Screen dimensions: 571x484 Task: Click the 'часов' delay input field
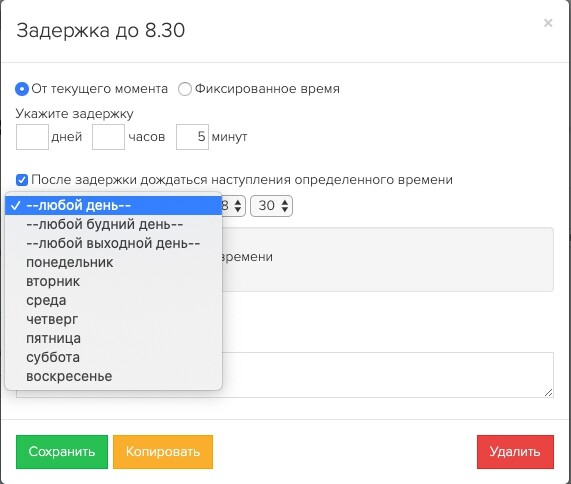point(109,137)
